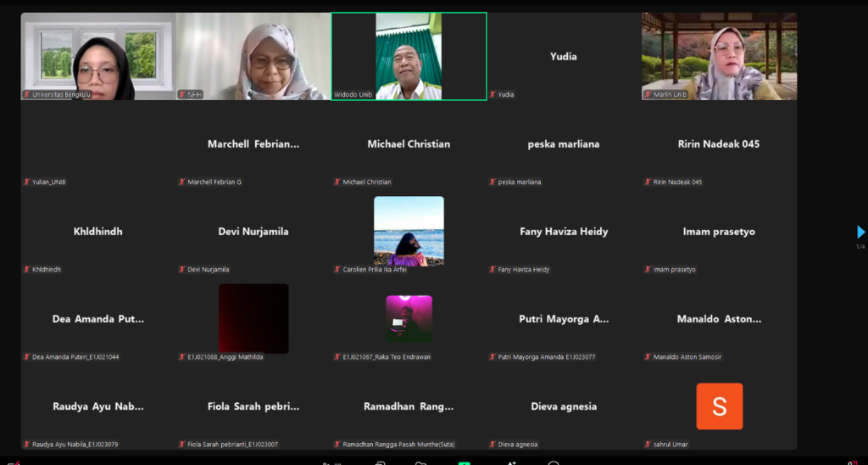Screen dimensions: 868x465
Task: Select Universitas Bengkulu video tile
Action: (x=98, y=57)
